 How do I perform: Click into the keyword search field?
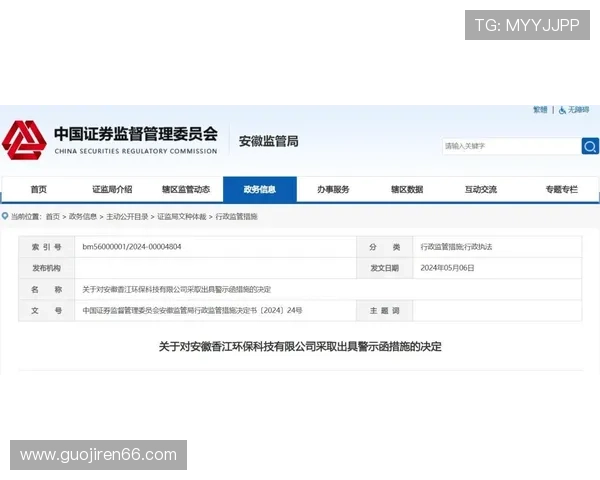512,146
